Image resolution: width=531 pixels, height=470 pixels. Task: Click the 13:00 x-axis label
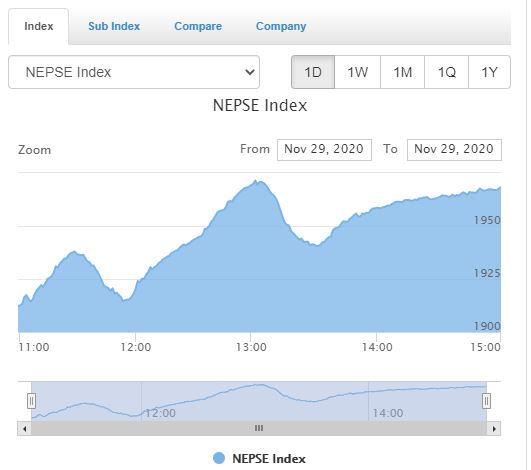click(251, 347)
